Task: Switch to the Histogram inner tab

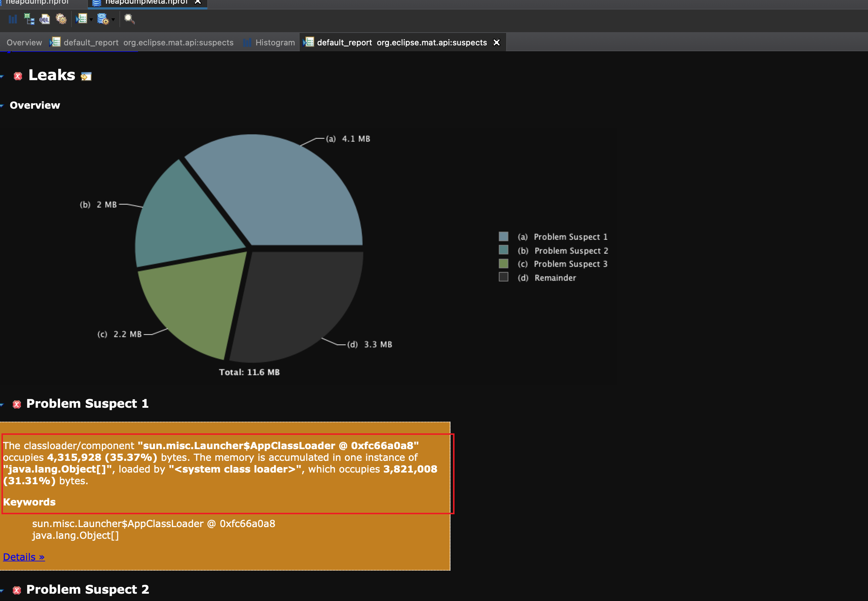Action: tap(269, 42)
